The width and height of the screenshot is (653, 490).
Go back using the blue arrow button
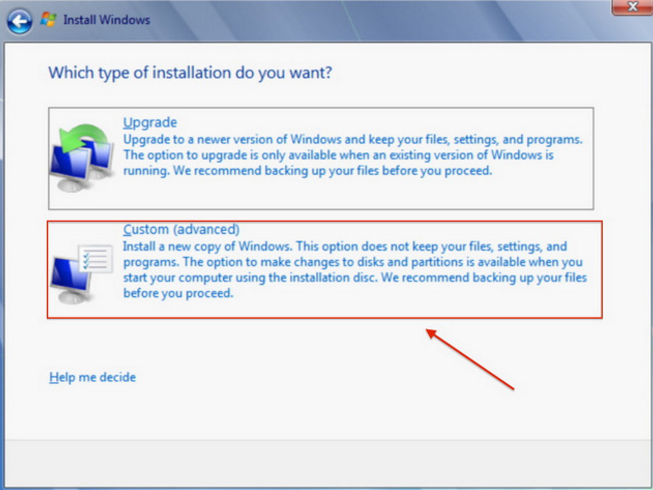[19, 21]
